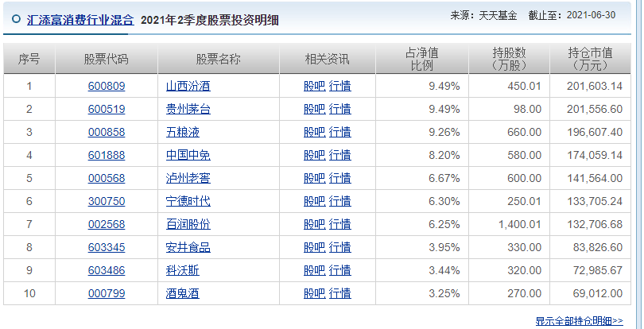
Task: Click 股吧 link for 山西汾酒
Action: 315,86
